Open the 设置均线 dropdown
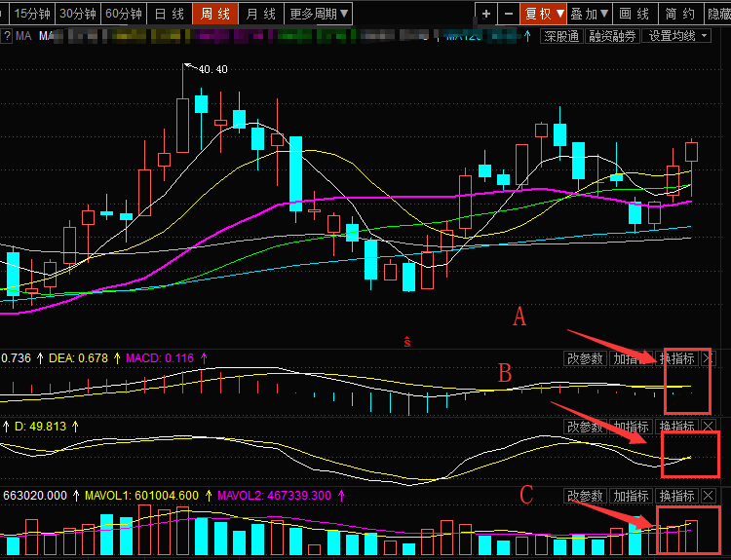Viewport: 731px width, 560px height. 678,36
